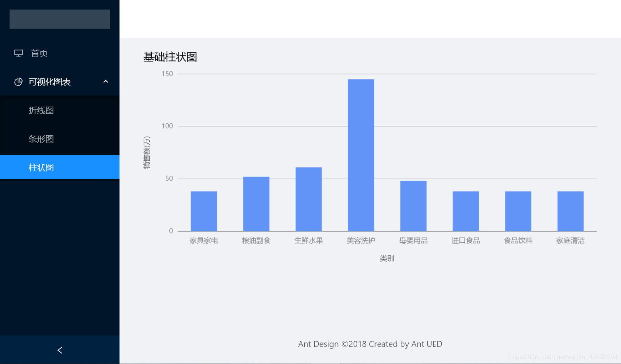Click the 0 y-axis tick value
The image size is (621, 364).
pyautogui.click(x=171, y=231)
